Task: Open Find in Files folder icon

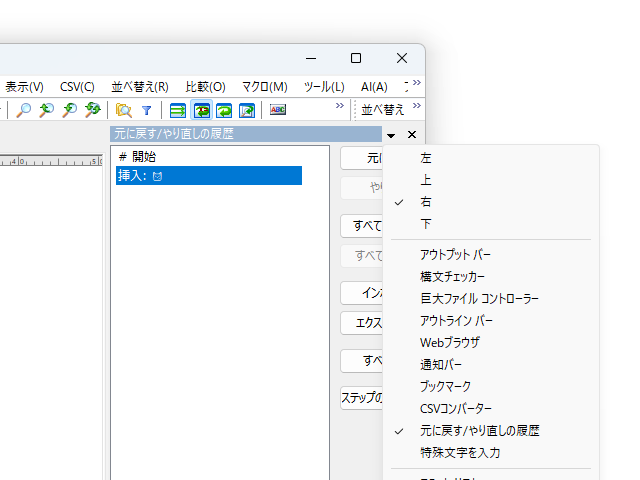Action: pos(123,110)
